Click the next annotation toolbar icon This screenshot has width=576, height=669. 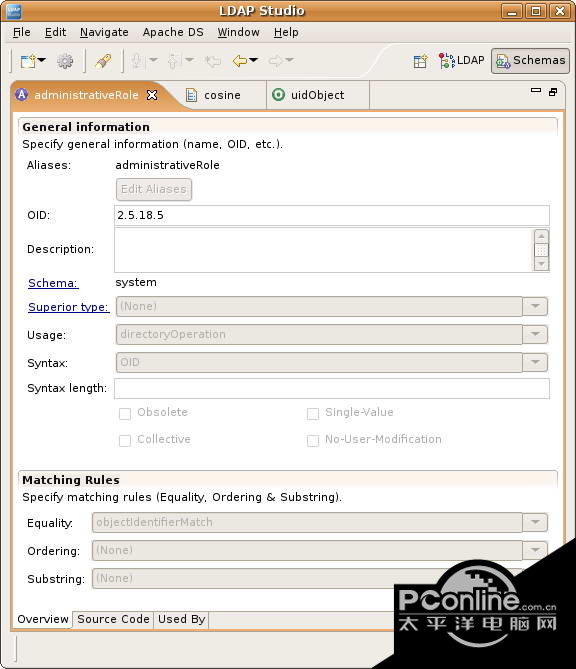click(137, 61)
